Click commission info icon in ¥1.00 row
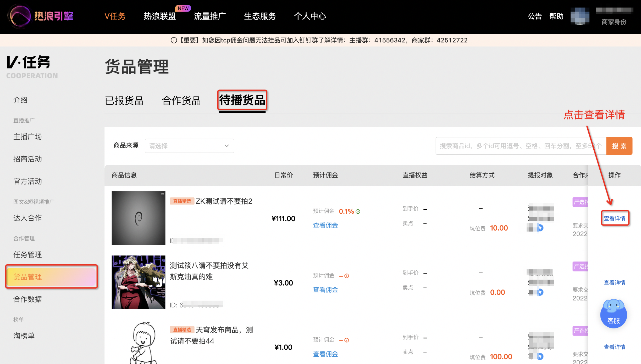This screenshot has height=364, width=641. [347, 340]
